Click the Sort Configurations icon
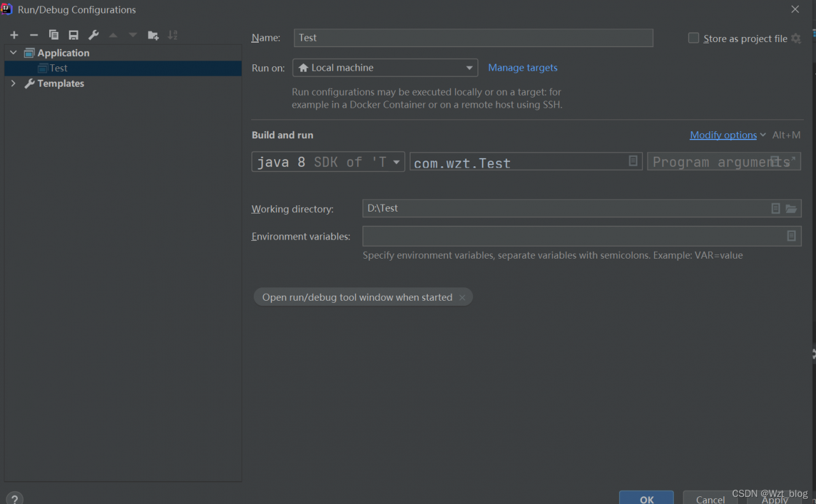The height and width of the screenshot is (504, 816). click(173, 35)
